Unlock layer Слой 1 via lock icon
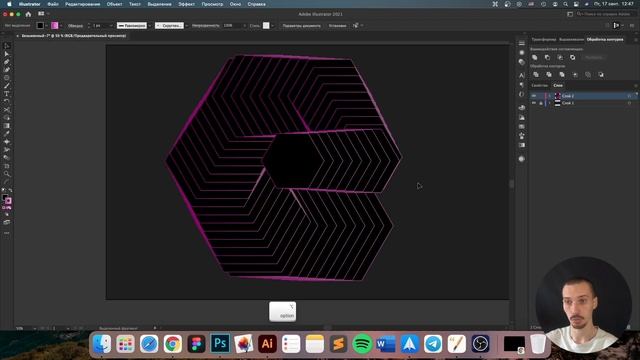The image size is (640, 360). click(x=541, y=103)
